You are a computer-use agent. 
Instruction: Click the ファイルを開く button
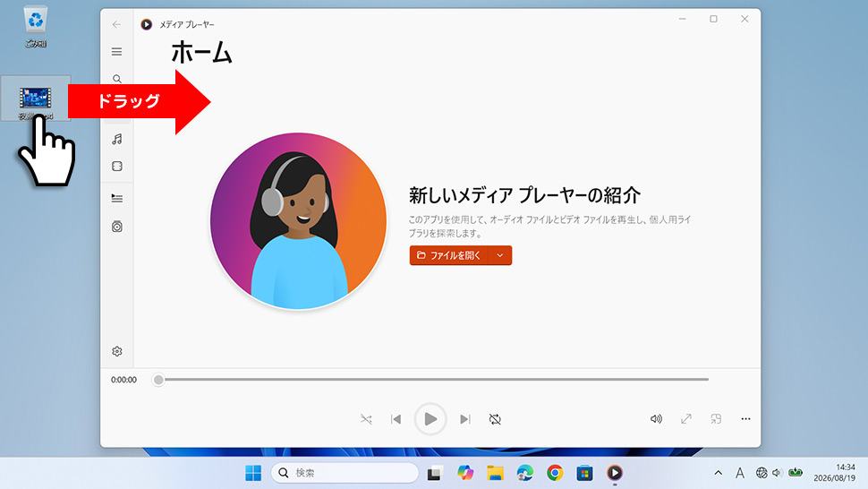click(x=449, y=255)
